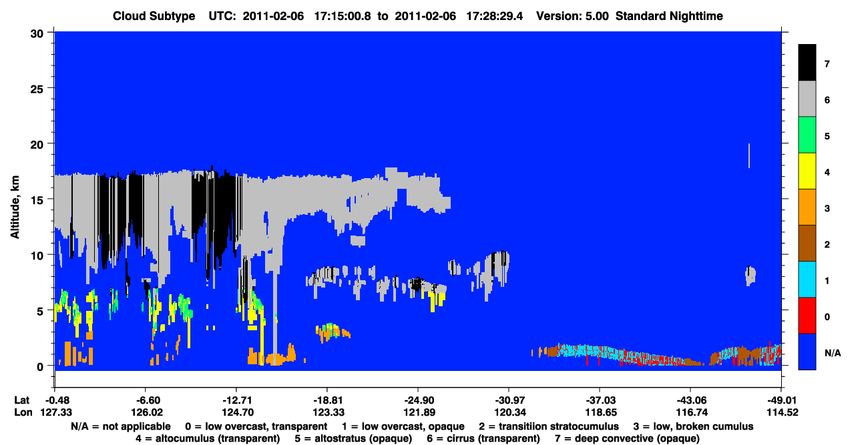Click the gray legend swatch labeled 6

[x=807, y=99]
